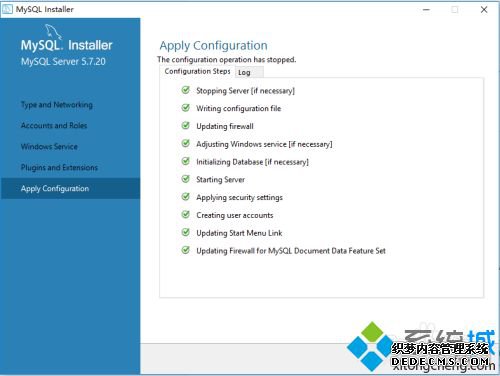Click 'Writing configuration file' step text
The width and height of the screenshot is (500, 376).
click(x=239, y=108)
